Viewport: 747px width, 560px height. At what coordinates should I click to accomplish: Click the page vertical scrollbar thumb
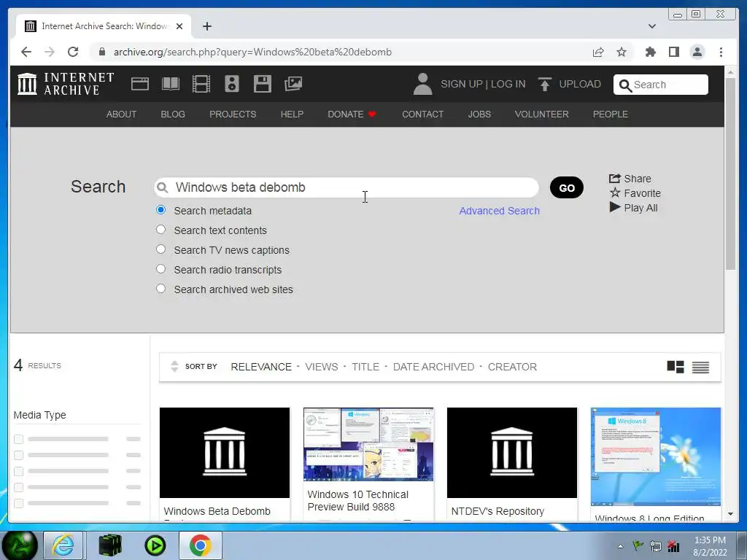pyautogui.click(x=730, y=174)
